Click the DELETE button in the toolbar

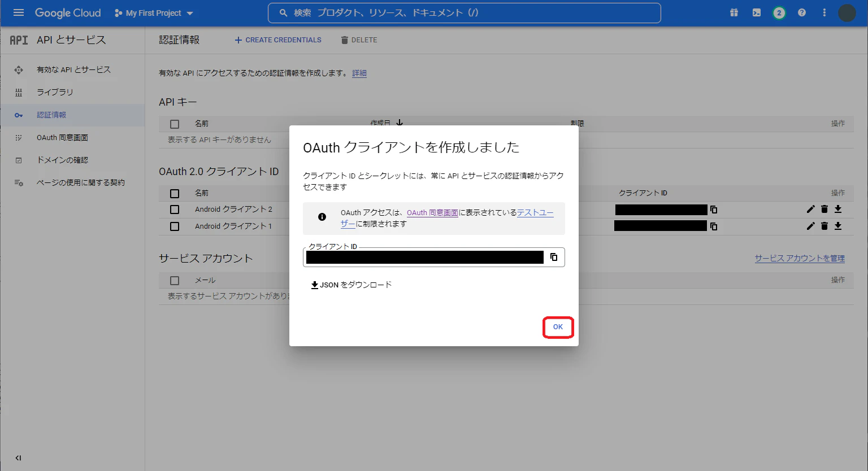point(359,40)
